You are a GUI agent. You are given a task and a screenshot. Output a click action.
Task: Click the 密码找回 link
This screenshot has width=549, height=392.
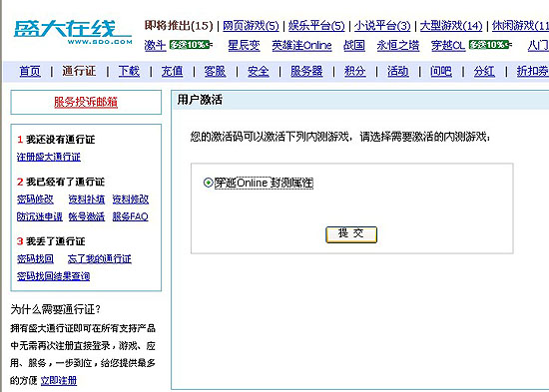pyautogui.click(x=35, y=259)
